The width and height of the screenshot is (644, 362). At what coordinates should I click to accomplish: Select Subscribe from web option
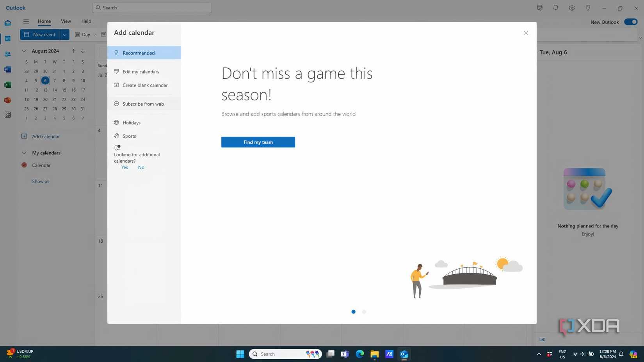click(x=143, y=104)
